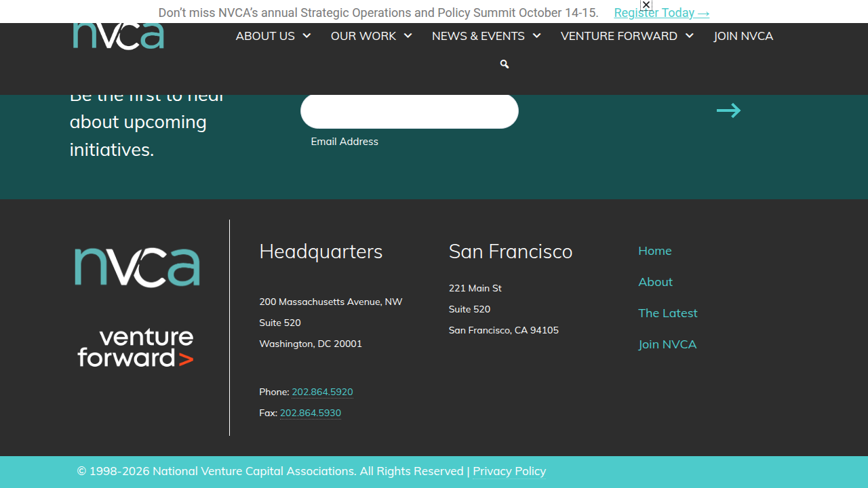Open the Our Work menu
The height and width of the screenshot is (488, 868).
[363, 36]
